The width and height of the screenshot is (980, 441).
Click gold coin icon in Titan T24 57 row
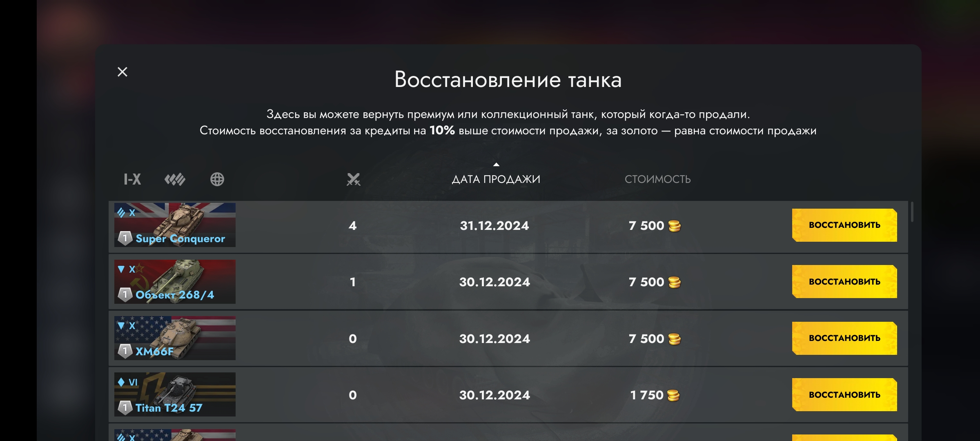pos(673,395)
